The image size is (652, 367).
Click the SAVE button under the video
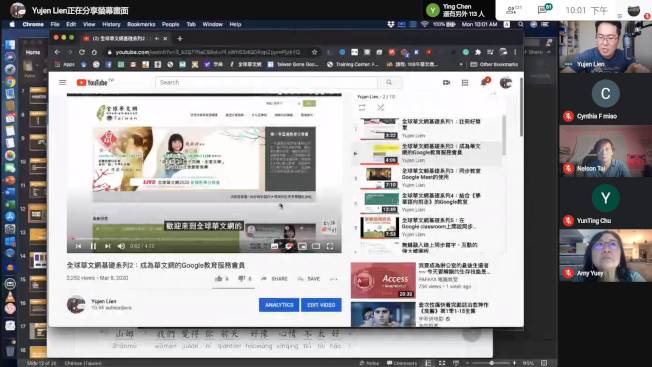click(x=309, y=279)
